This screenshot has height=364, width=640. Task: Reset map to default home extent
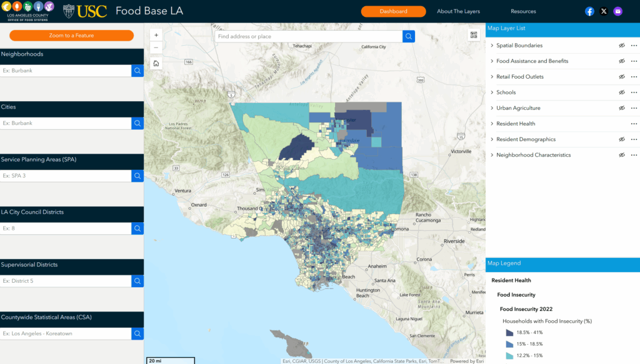pyautogui.click(x=156, y=63)
